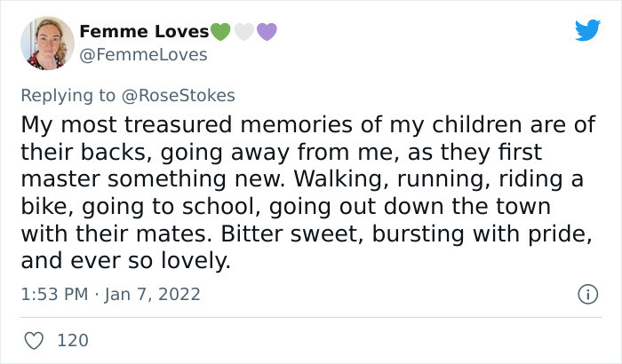Open the tweet info icon
The height and width of the screenshot is (364, 622).
586,294
